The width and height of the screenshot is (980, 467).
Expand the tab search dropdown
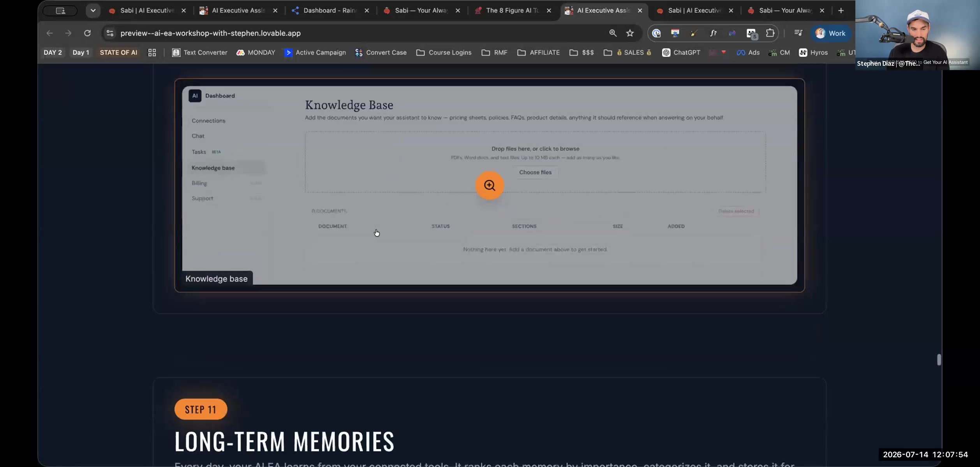coord(93,11)
